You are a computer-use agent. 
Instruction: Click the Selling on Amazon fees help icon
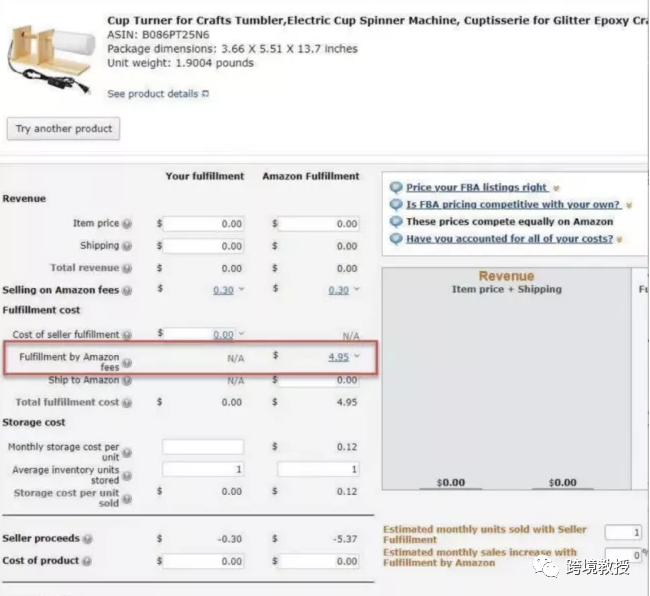pos(127,291)
